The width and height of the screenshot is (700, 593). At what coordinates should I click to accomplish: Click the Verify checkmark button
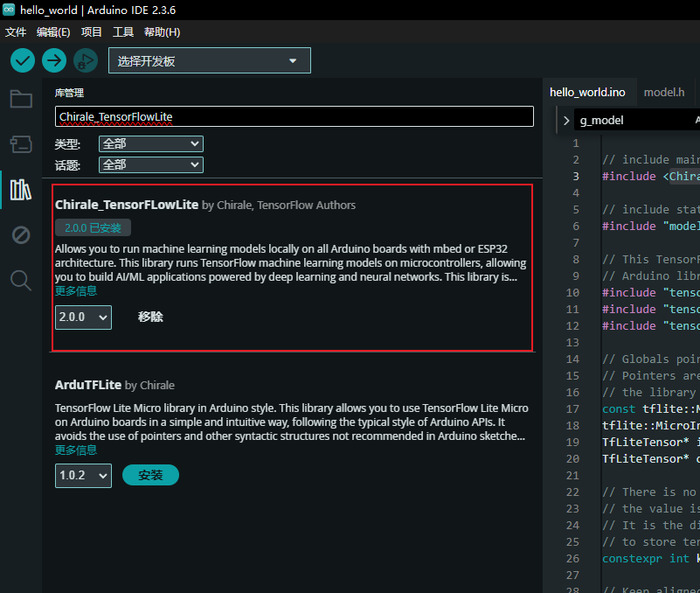23,60
